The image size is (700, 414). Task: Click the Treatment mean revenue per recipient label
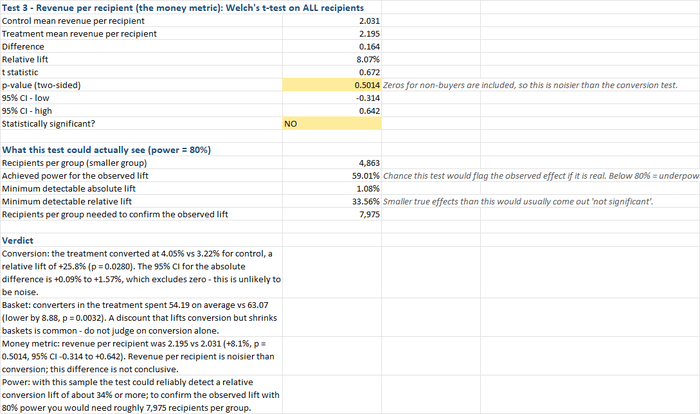[x=79, y=34]
